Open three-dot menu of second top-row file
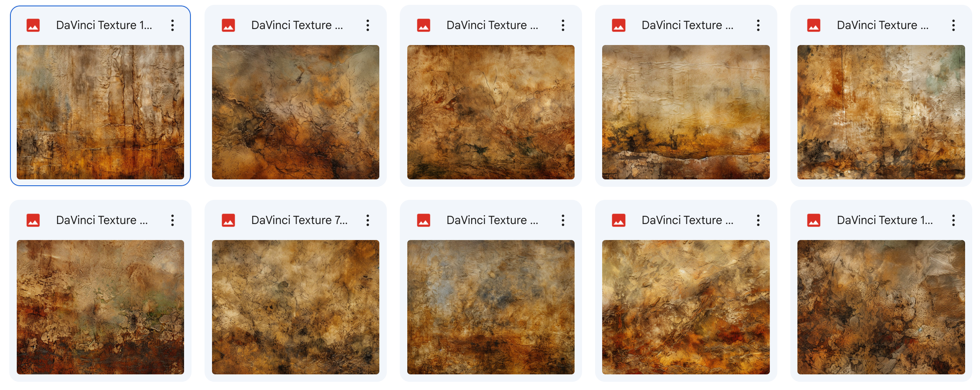980x390 pixels. [x=367, y=25]
